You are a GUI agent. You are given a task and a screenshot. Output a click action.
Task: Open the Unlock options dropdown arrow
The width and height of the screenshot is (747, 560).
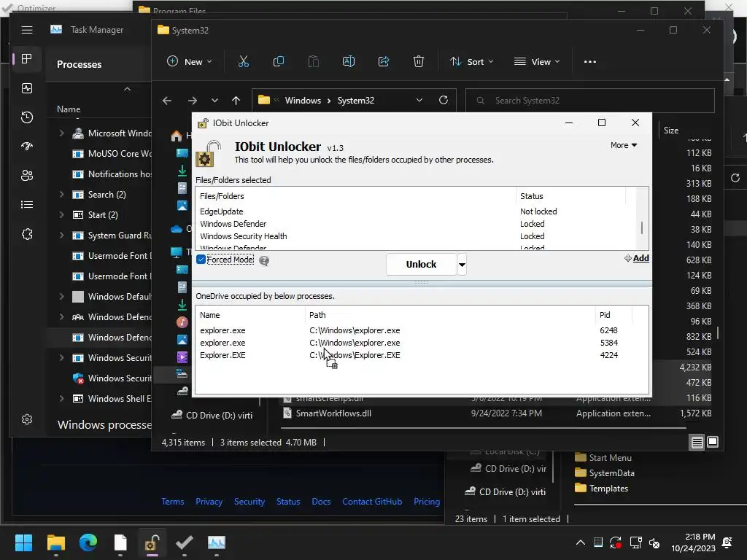tap(462, 265)
